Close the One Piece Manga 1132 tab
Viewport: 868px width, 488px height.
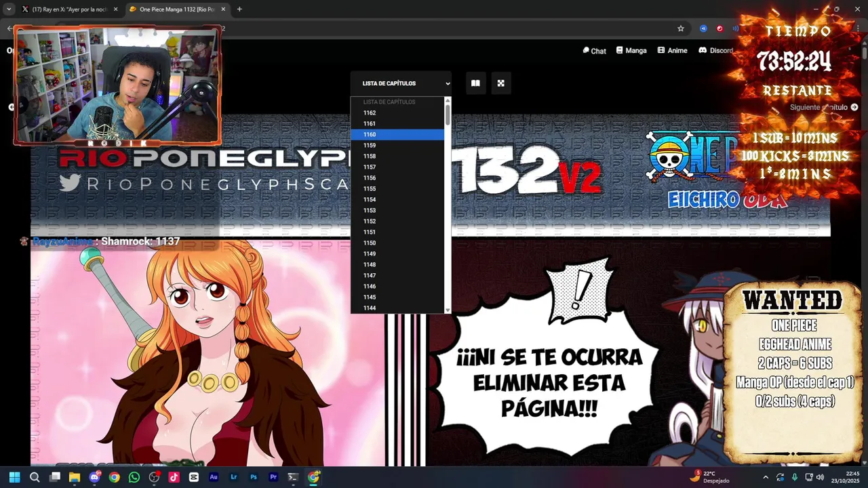point(223,9)
